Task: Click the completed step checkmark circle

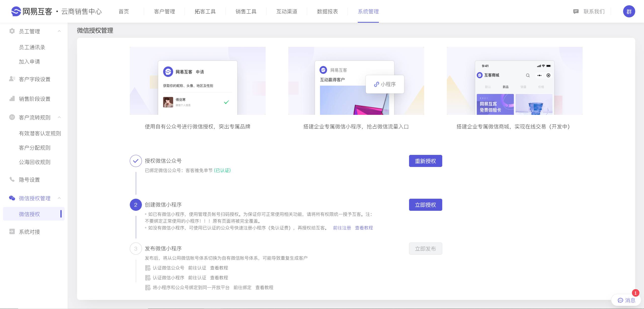Action: click(x=136, y=161)
